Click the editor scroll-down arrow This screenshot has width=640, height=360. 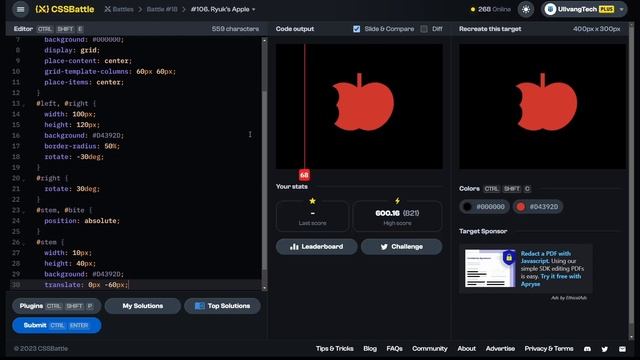(x=264, y=288)
